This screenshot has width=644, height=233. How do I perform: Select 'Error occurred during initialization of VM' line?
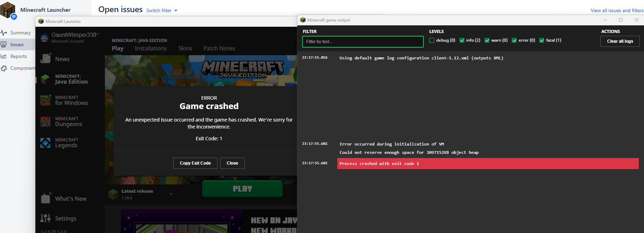pyautogui.click(x=391, y=144)
